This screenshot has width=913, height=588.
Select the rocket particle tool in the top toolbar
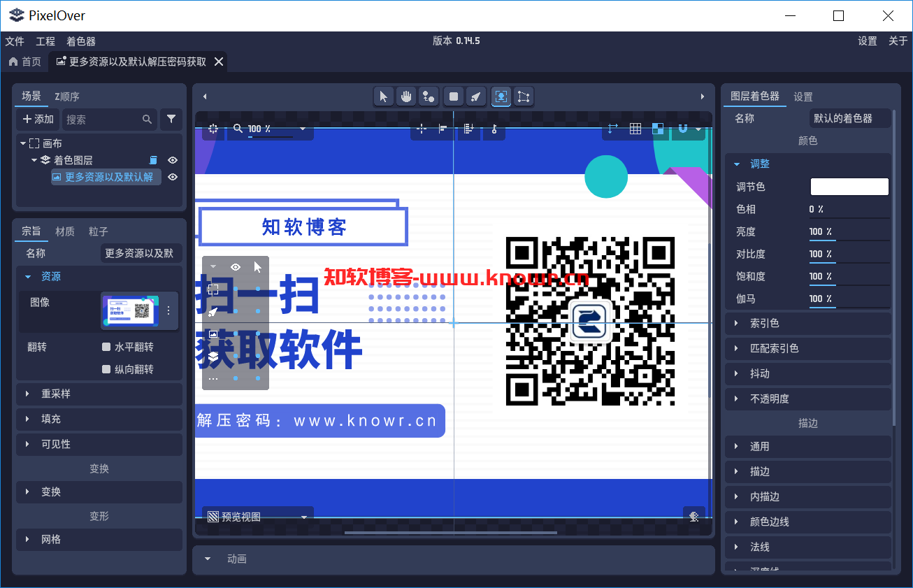click(x=476, y=97)
